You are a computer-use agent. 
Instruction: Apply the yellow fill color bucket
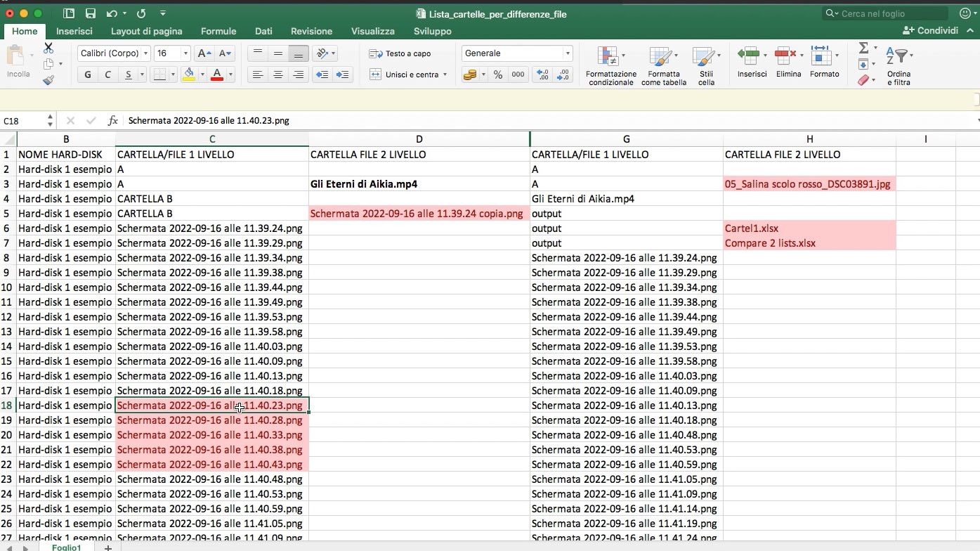coord(188,74)
